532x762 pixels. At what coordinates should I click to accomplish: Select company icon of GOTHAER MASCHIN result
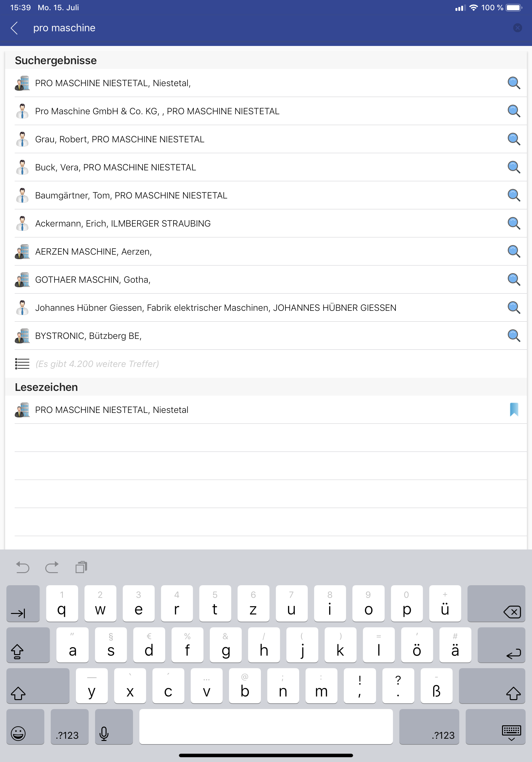[x=22, y=280]
